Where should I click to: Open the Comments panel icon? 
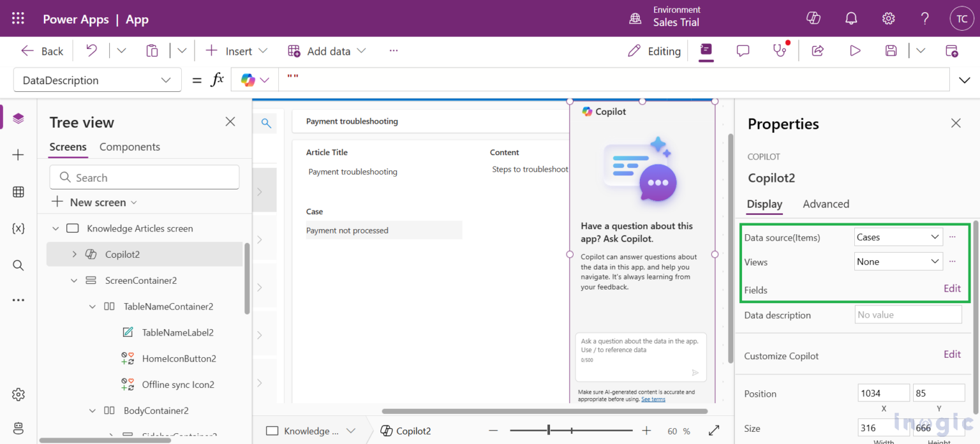(743, 50)
